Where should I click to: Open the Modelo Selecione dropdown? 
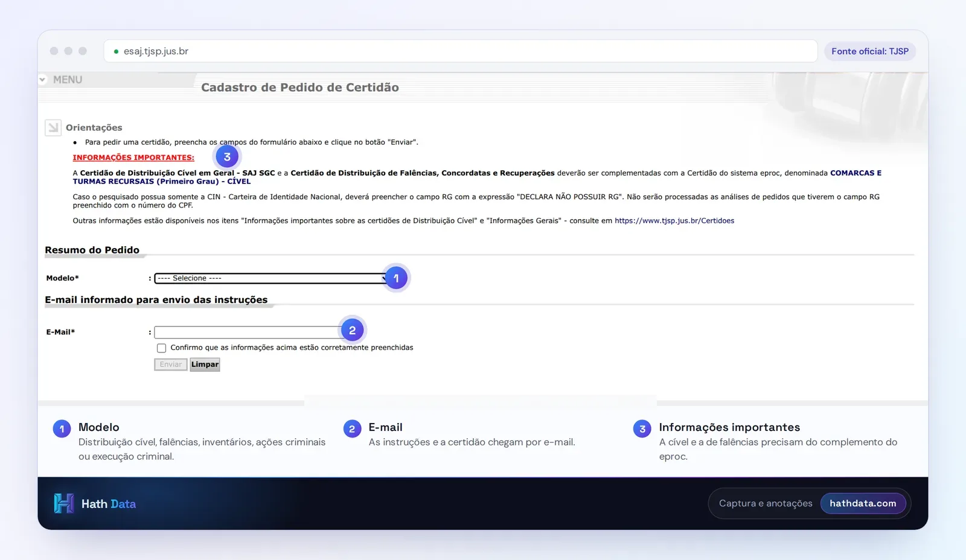point(271,278)
